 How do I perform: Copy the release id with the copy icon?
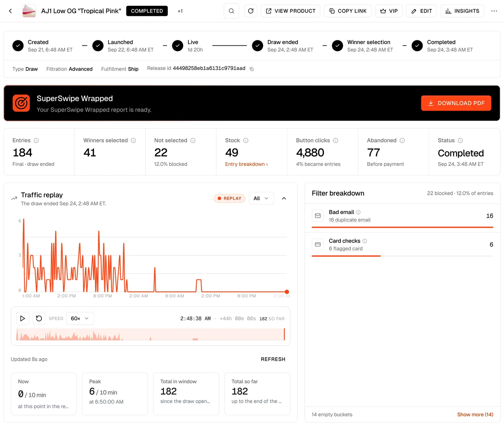pos(252,69)
